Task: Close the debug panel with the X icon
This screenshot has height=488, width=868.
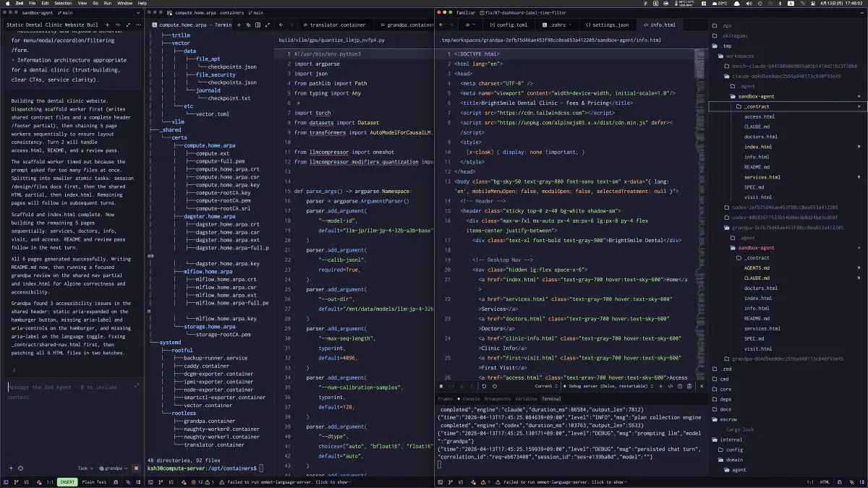Action: tap(701, 386)
